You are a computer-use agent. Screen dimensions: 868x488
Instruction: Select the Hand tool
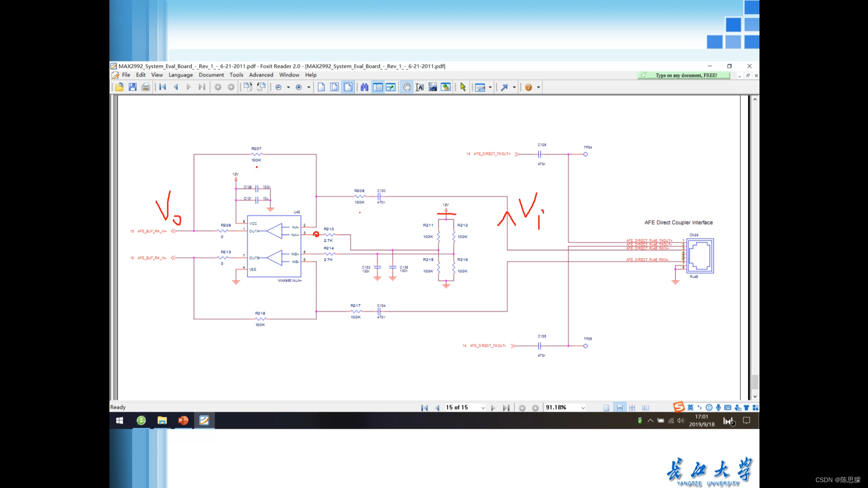pos(407,87)
